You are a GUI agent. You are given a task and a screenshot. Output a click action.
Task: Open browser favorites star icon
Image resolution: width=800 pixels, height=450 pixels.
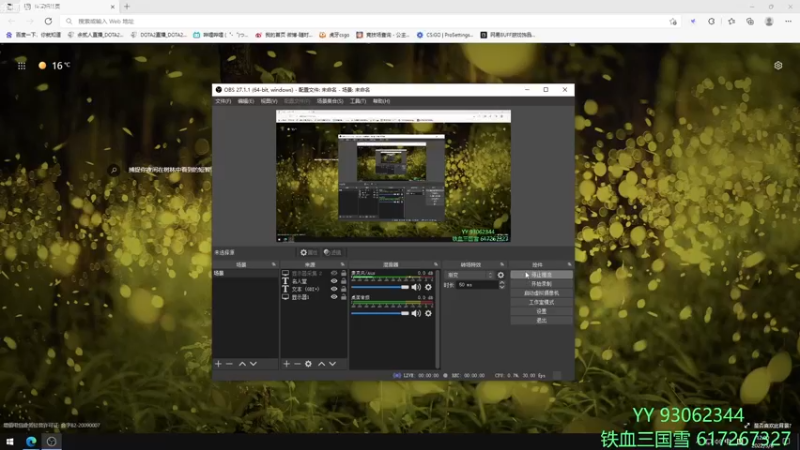[732, 21]
